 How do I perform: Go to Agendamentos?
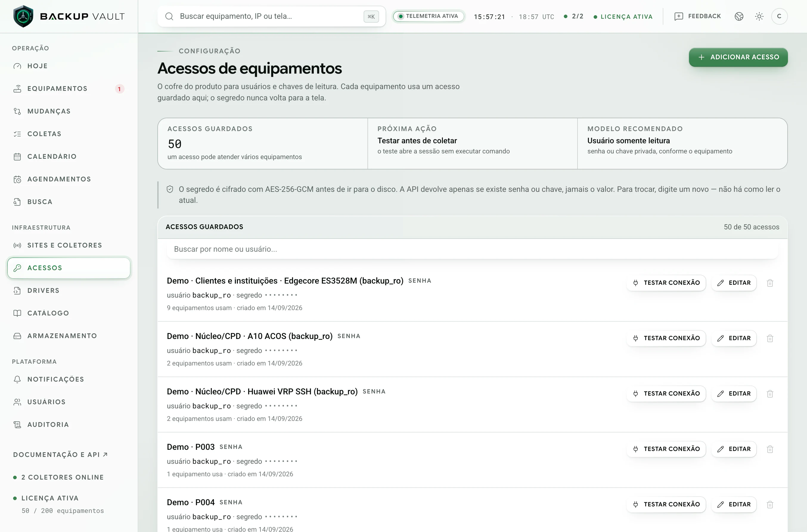(x=69, y=179)
